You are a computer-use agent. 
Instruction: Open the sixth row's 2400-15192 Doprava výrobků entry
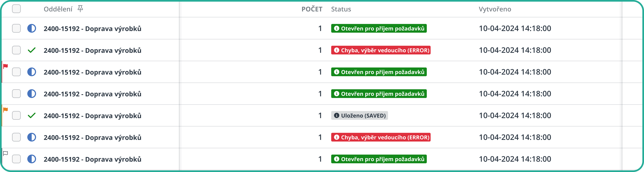pyautogui.click(x=92, y=137)
